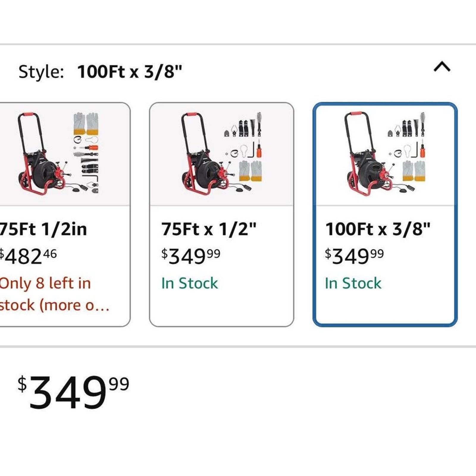
Task: Click the $482.46 price on first card
Action: pos(28,256)
